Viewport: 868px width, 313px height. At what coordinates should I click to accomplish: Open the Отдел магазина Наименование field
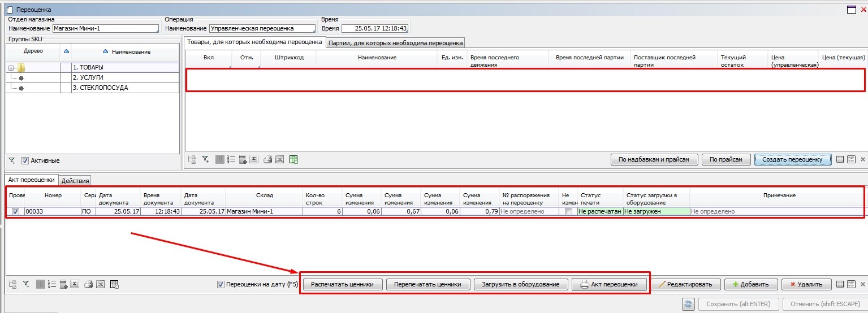106,29
